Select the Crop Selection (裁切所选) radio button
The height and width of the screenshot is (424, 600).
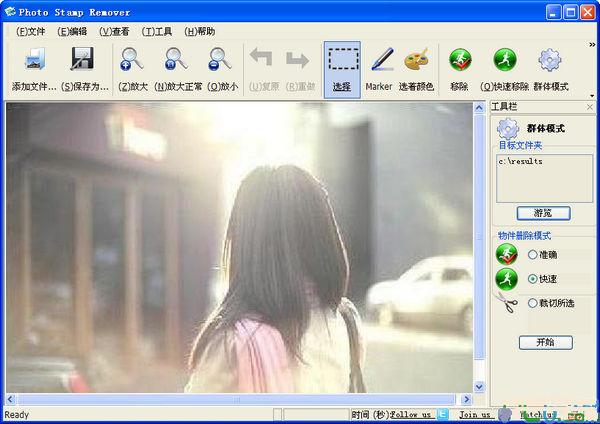[532, 303]
